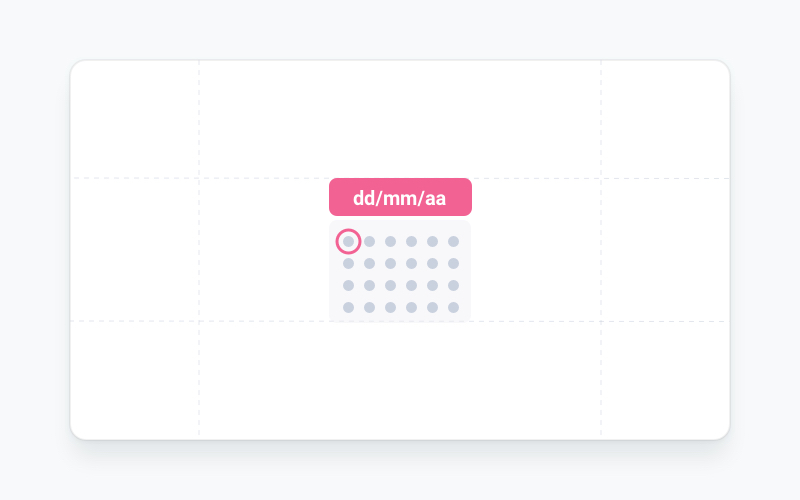Select second dot in the second row
The width and height of the screenshot is (800, 500).
tap(369, 263)
